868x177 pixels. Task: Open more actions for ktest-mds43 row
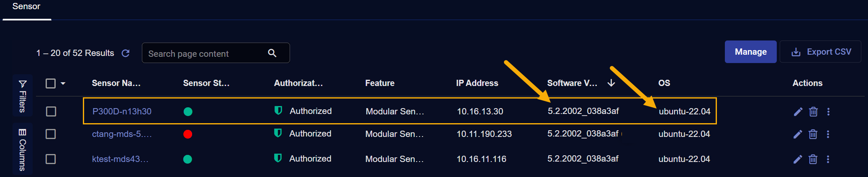coord(828,159)
